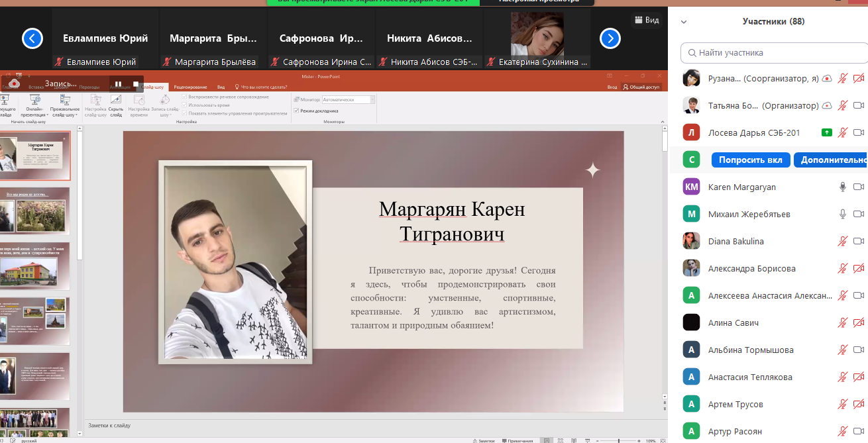Click camera icon for Михаил Жеребятьев
Viewport: 868px width, 443px height.
click(859, 214)
